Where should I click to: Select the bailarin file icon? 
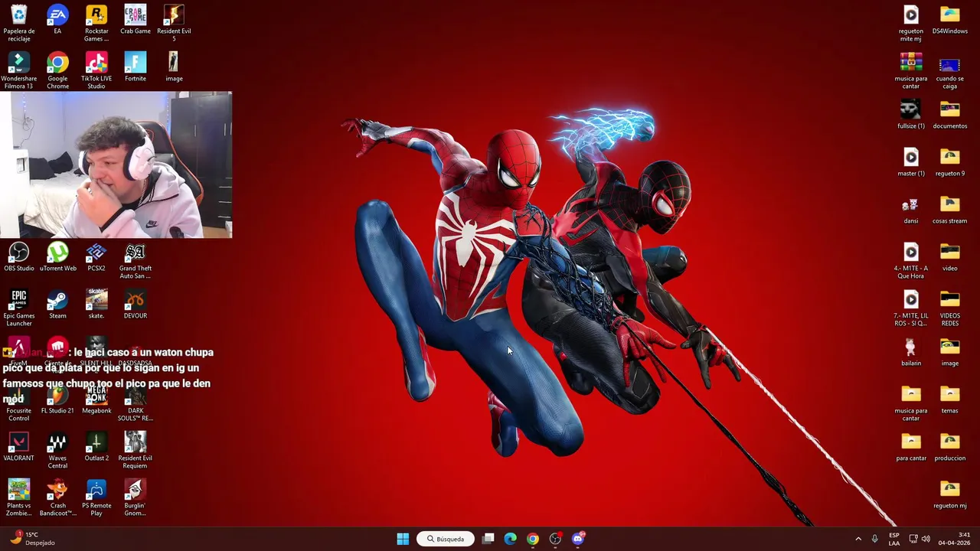pos(911,352)
